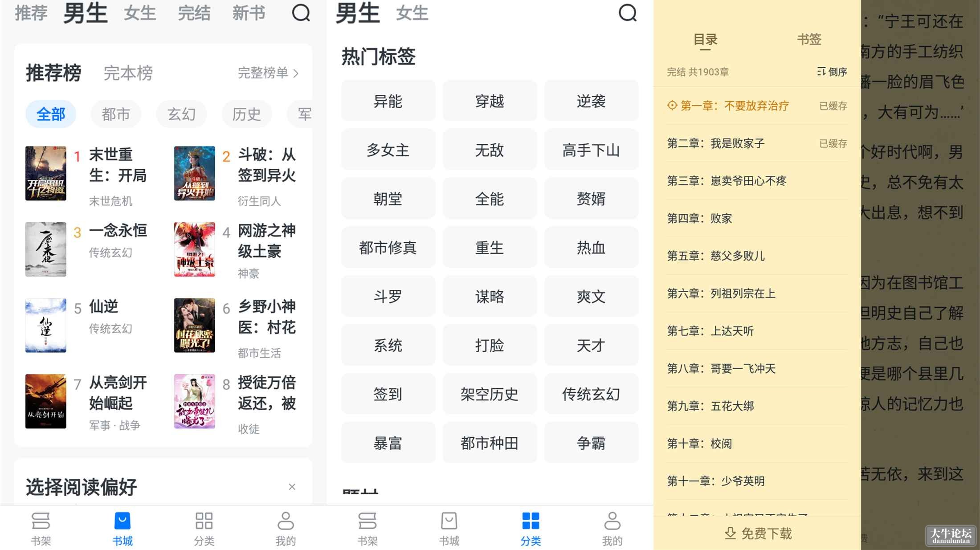Select the 玄幻 ranking filter chip
This screenshot has width=980, height=550.
pos(181,114)
